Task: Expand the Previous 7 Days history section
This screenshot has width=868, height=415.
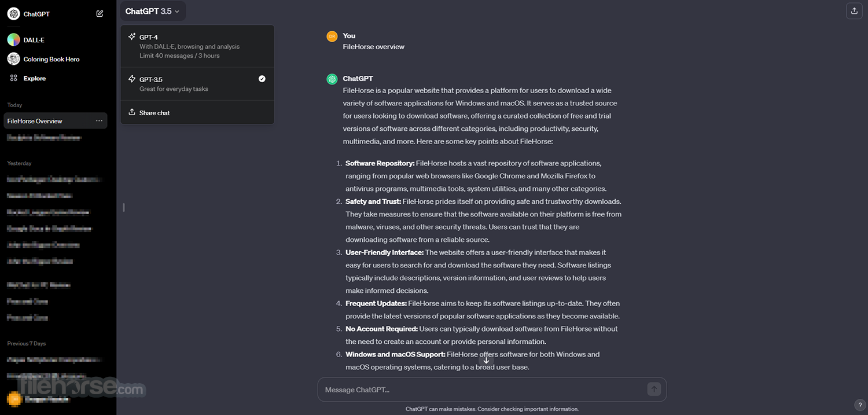Action: pos(27,343)
